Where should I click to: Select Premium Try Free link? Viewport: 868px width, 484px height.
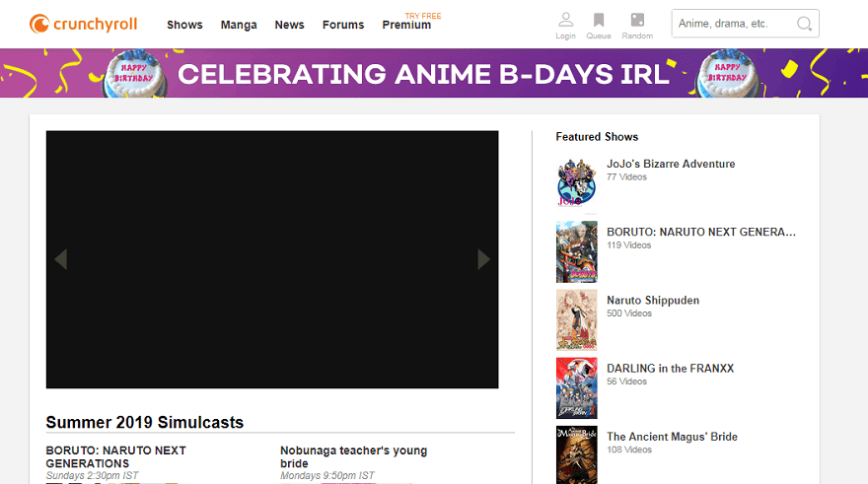[x=406, y=25]
